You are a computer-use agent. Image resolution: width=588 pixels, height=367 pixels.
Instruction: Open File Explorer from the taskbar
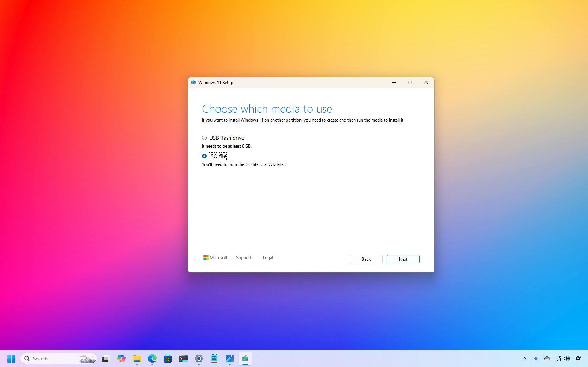click(x=137, y=359)
